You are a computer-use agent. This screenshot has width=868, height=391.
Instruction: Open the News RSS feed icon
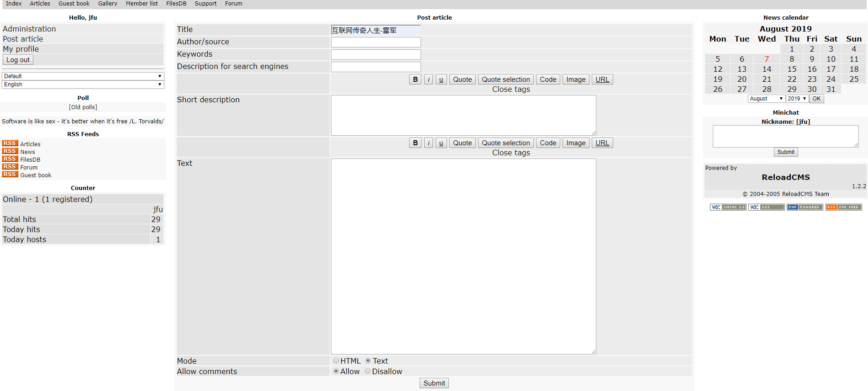coord(10,151)
